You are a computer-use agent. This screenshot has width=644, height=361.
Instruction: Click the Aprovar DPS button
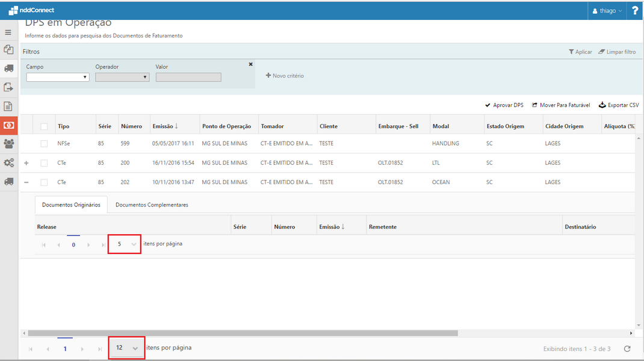[504, 105]
